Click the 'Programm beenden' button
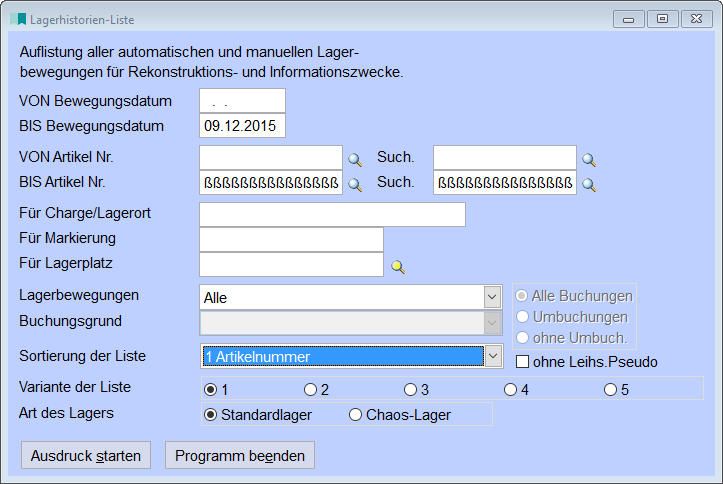723x484 pixels. point(240,455)
